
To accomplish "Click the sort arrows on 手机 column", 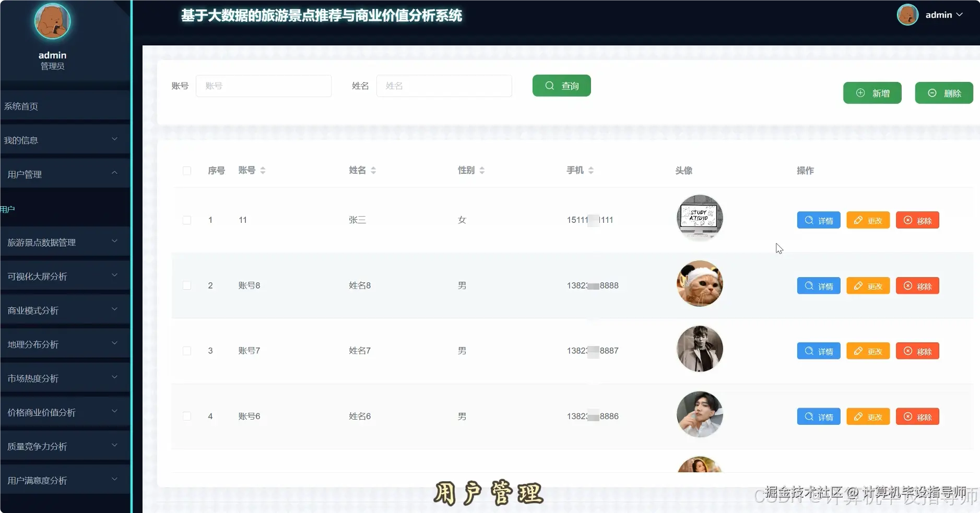I will [x=591, y=170].
